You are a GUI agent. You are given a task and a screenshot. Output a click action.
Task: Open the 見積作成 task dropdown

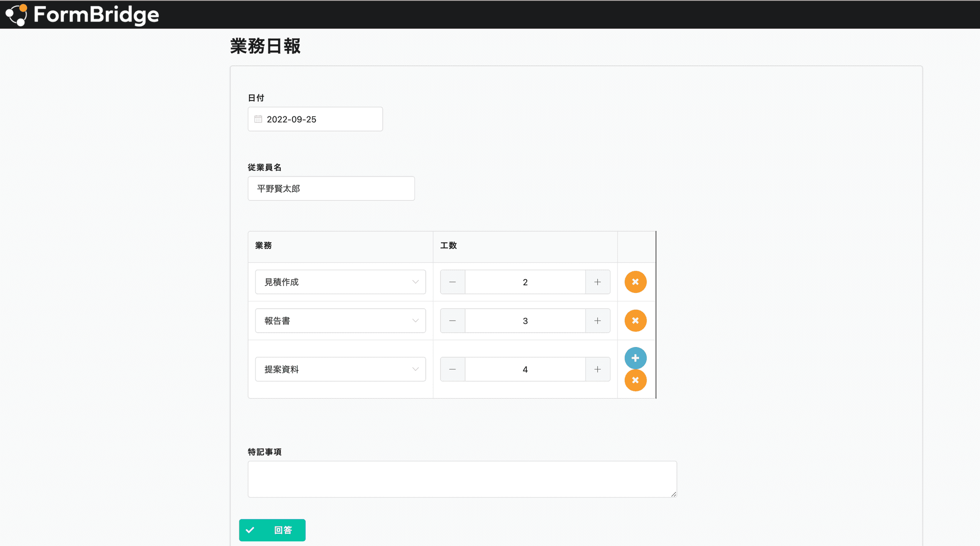click(340, 282)
